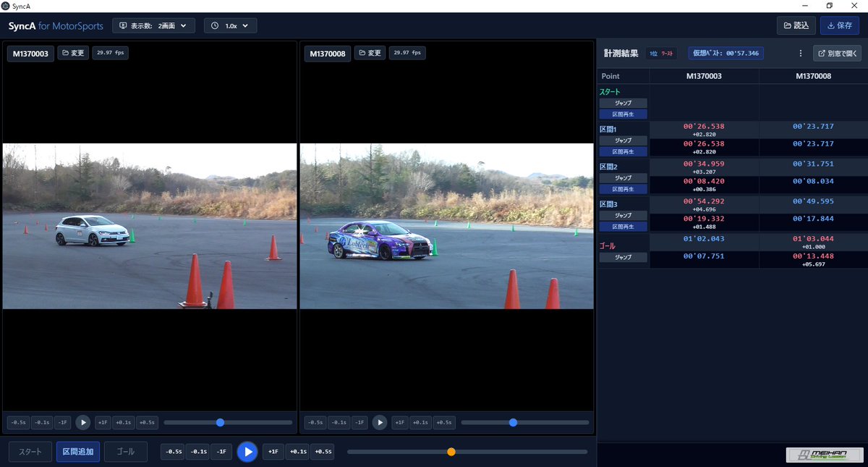This screenshot has height=467, width=868.
Task: Step right video forward +0.5s
Action: [x=443, y=422]
